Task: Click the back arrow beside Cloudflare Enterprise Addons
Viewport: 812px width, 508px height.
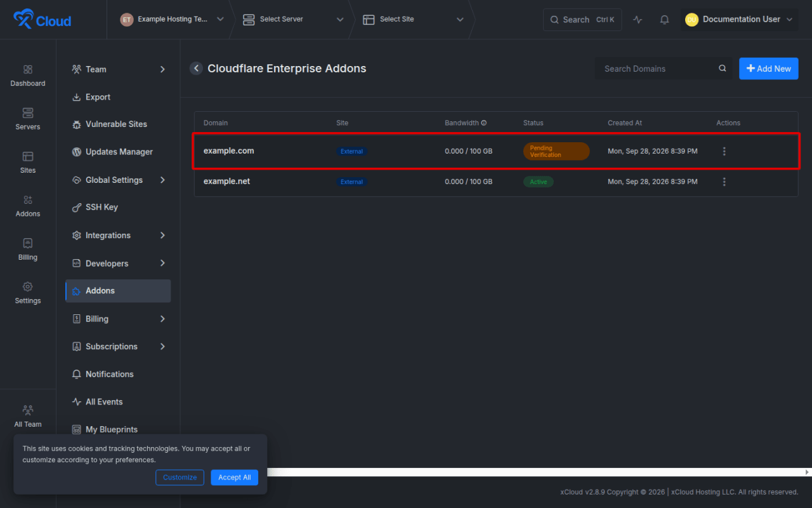Action: click(x=196, y=69)
